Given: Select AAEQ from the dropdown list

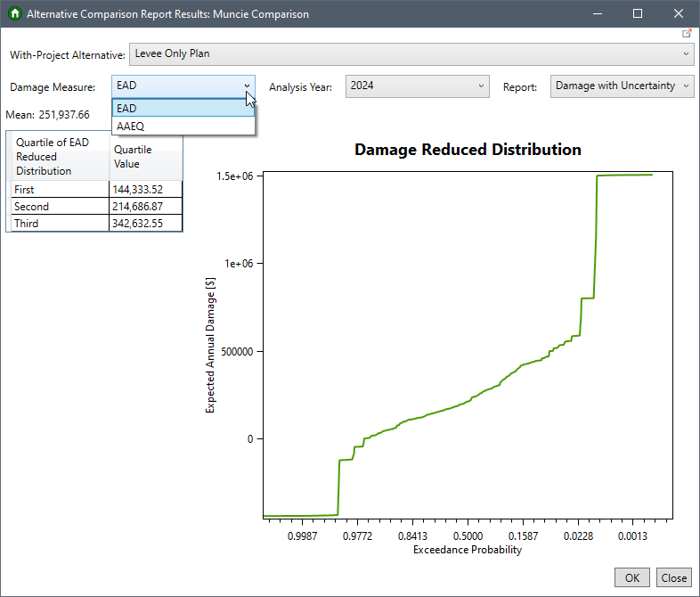Looking at the screenshot, I should tap(183, 126).
